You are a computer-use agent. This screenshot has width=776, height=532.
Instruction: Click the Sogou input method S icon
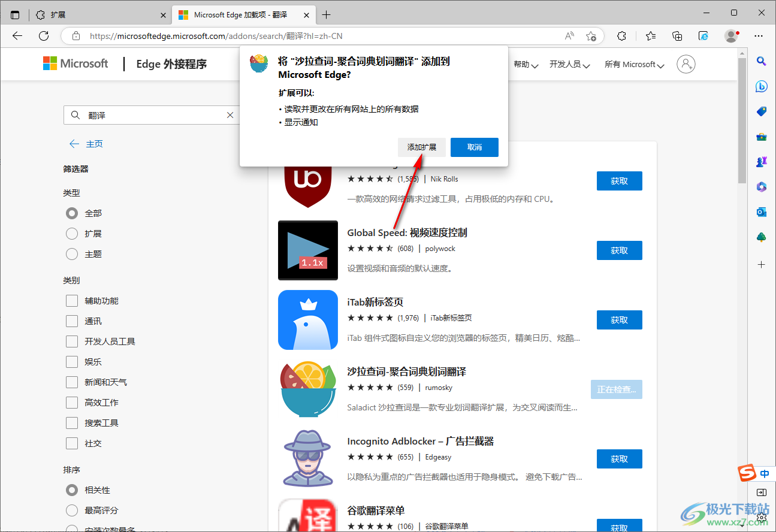tap(747, 474)
